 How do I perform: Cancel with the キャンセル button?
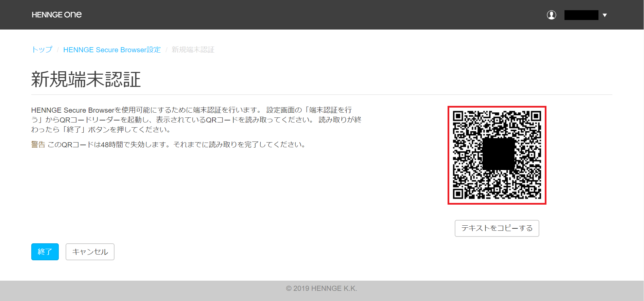[x=90, y=252]
